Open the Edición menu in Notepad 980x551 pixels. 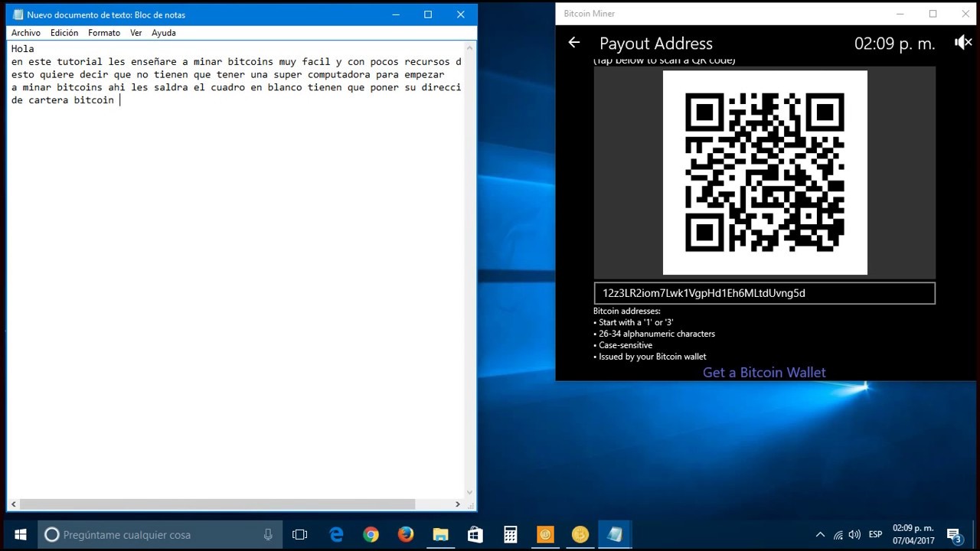click(x=64, y=33)
